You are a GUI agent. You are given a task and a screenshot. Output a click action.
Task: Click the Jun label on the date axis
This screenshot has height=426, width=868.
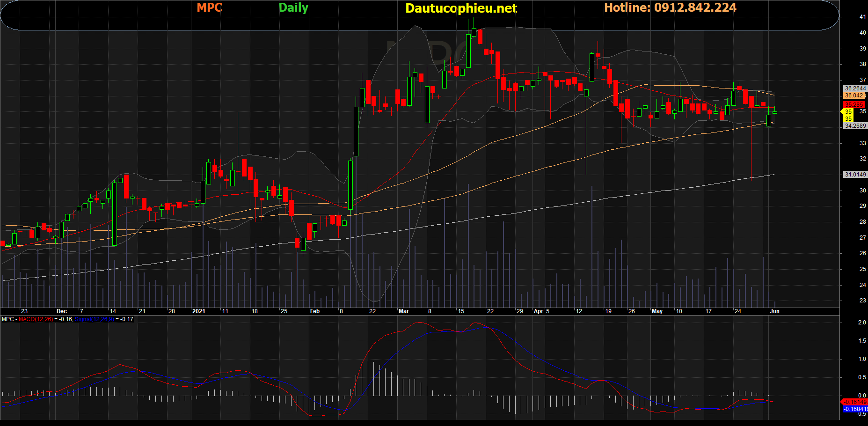point(775,311)
